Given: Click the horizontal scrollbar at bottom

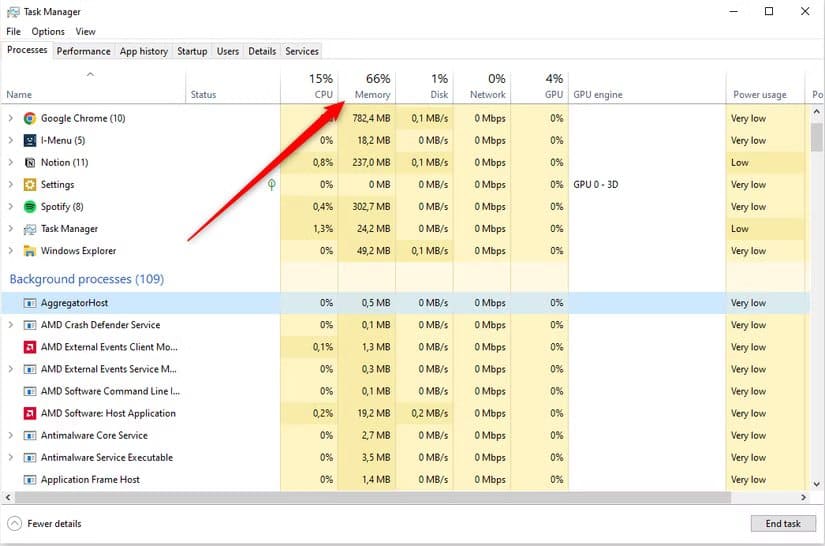Looking at the screenshot, I should [400, 497].
